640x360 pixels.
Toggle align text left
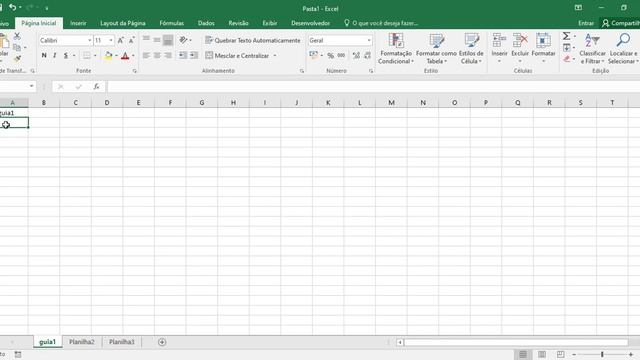click(x=146, y=56)
